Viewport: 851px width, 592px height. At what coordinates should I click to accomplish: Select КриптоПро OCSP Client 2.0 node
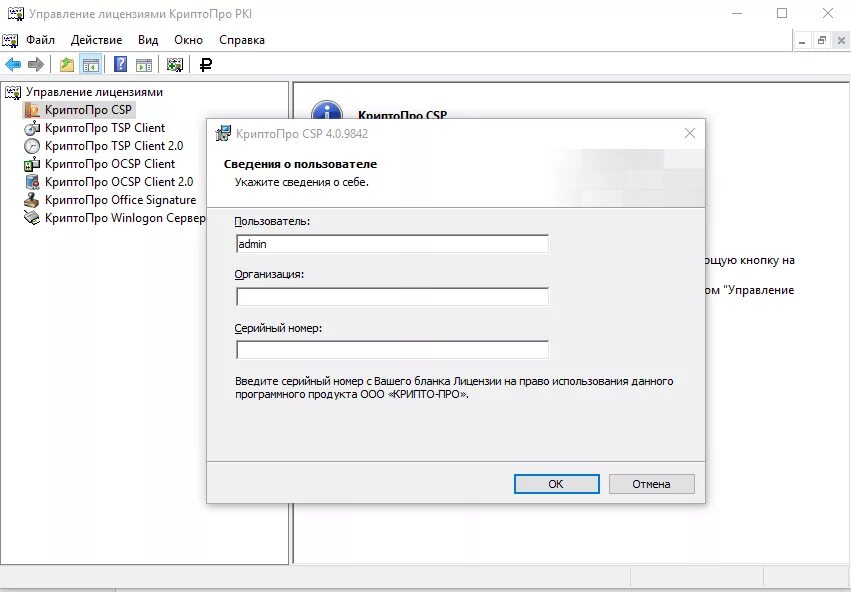point(119,182)
